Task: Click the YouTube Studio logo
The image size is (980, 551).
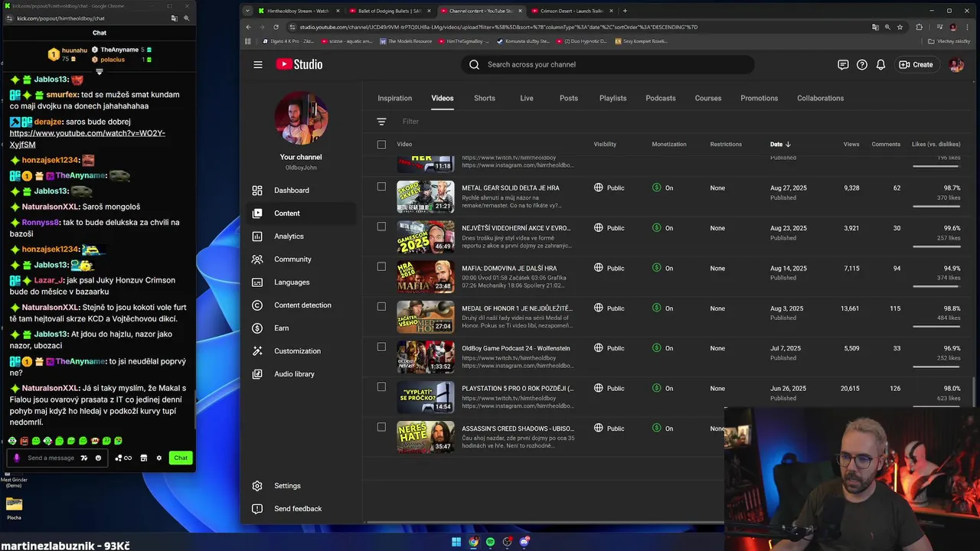Action: click(x=299, y=64)
